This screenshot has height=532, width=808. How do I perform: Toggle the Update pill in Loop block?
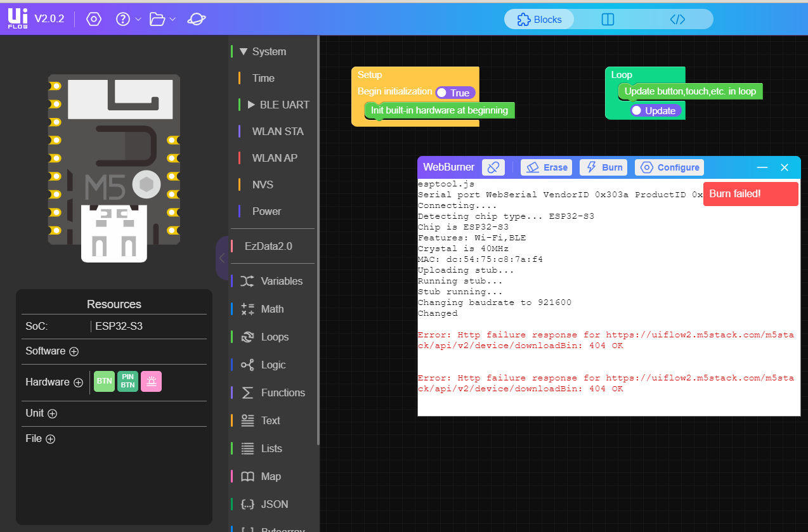point(656,110)
